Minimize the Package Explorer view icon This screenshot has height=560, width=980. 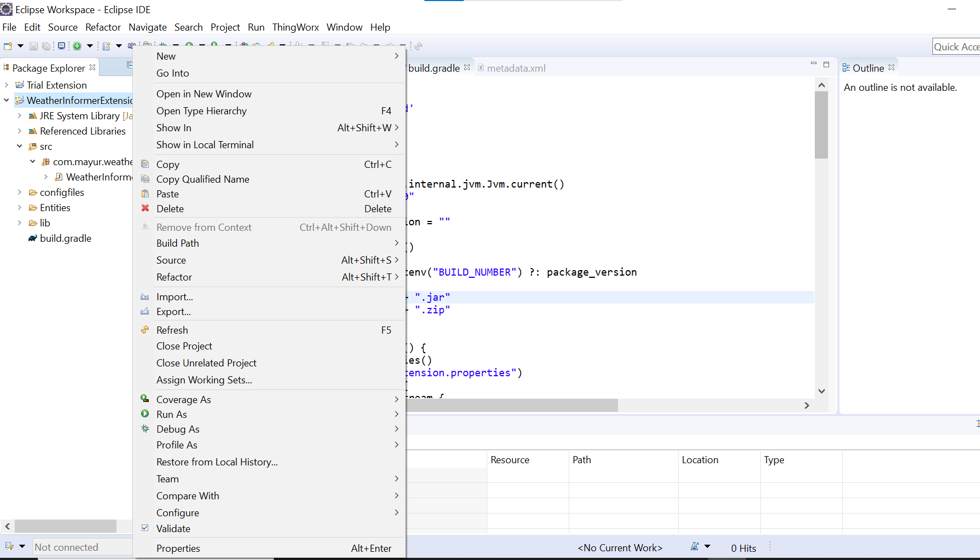pyautogui.click(x=130, y=65)
